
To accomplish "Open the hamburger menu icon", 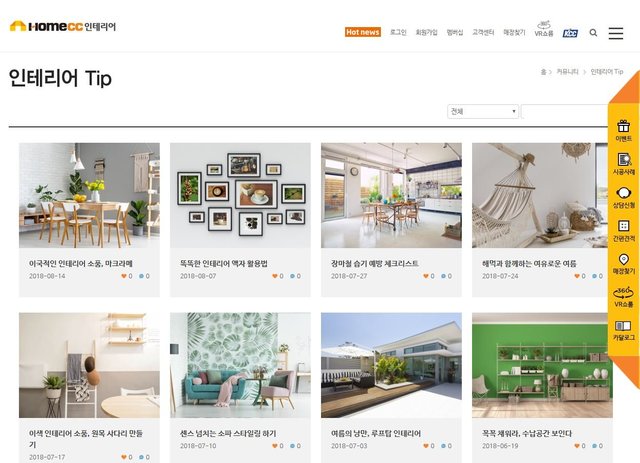I will click(616, 33).
